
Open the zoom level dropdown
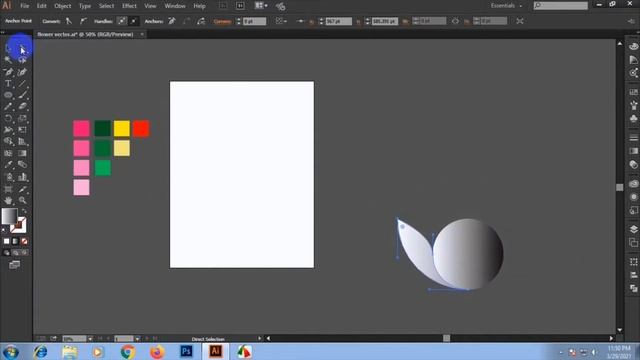(90, 338)
